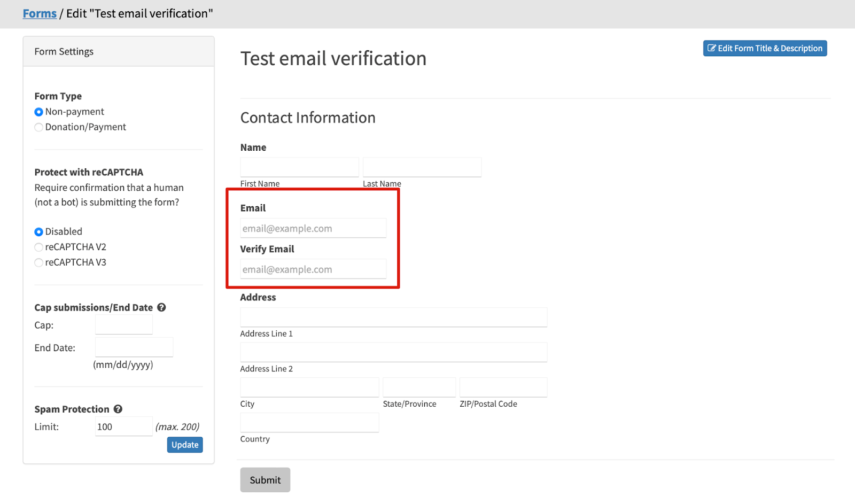Click the End Date input field

coord(134,347)
